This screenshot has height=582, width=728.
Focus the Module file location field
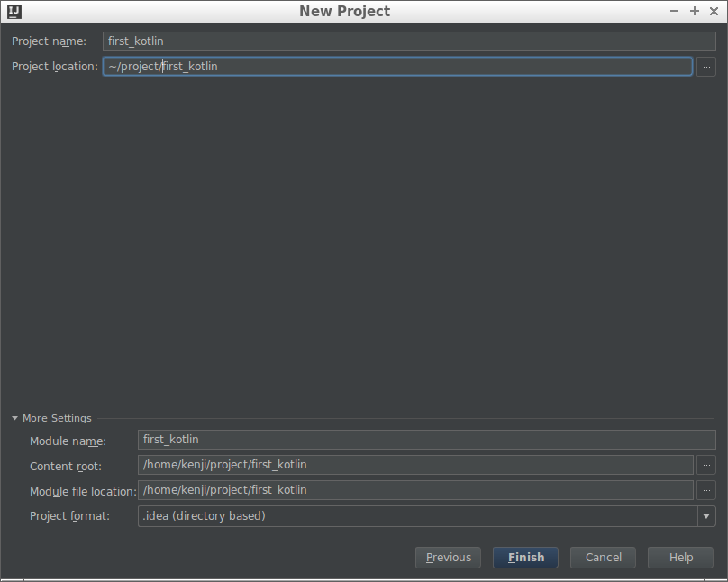coord(415,490)
